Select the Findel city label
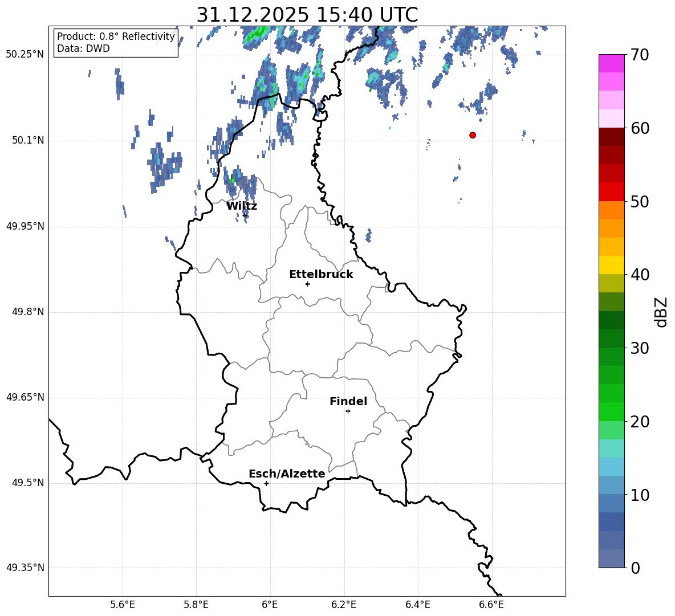 coord(348,401)
